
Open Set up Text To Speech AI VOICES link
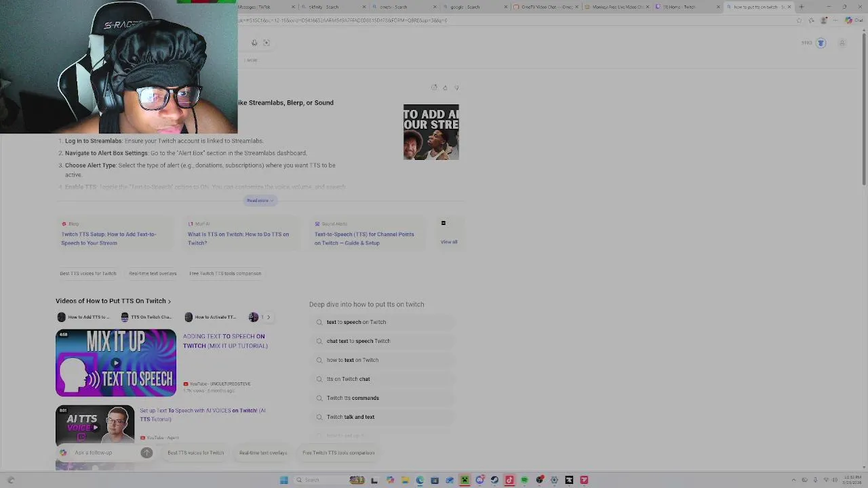coord(203,415)
